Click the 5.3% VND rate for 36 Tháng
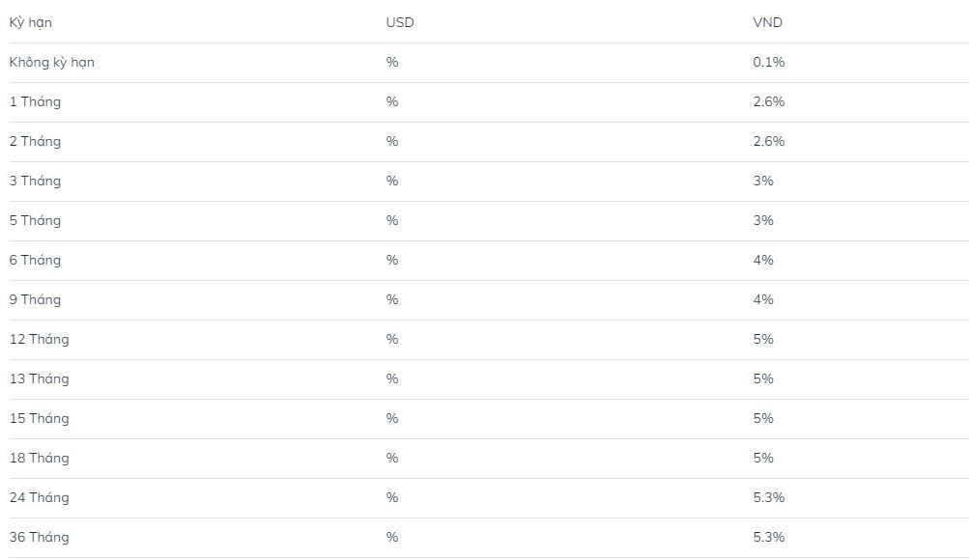Viewport: 969px width, 560px height. tap(769, 537)
